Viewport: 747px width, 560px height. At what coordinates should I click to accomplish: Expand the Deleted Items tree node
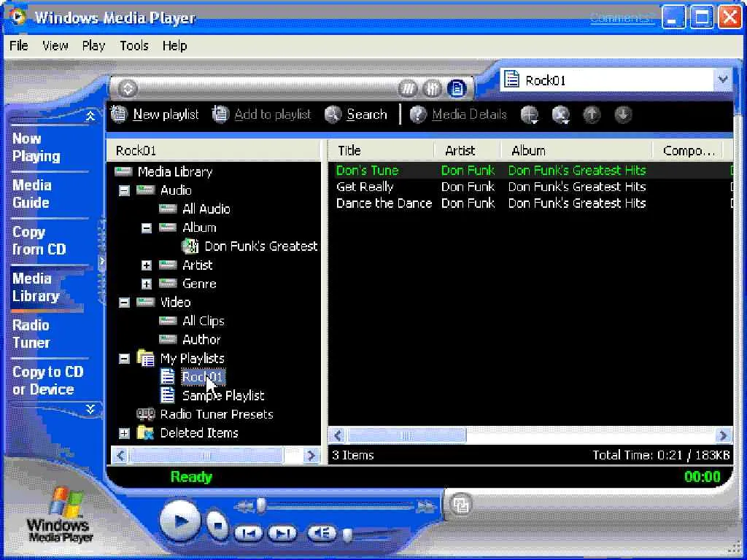(x=124, y=433)
